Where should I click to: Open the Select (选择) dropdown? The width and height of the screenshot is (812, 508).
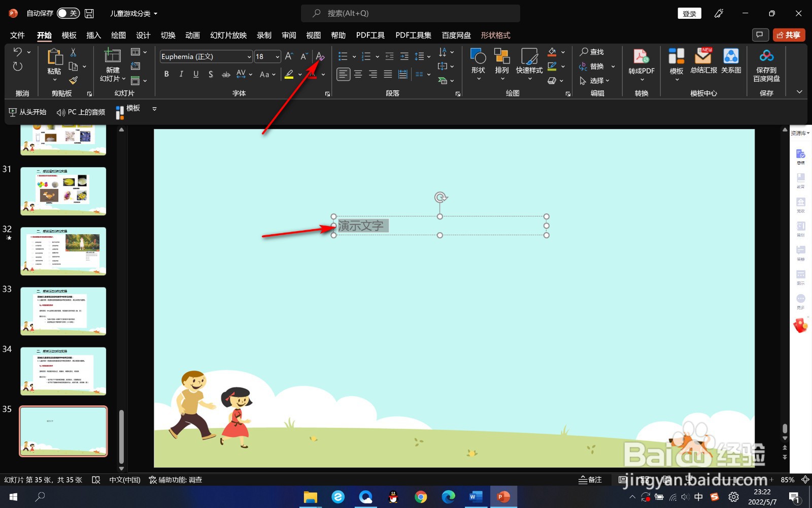click(x=594, y=81)
